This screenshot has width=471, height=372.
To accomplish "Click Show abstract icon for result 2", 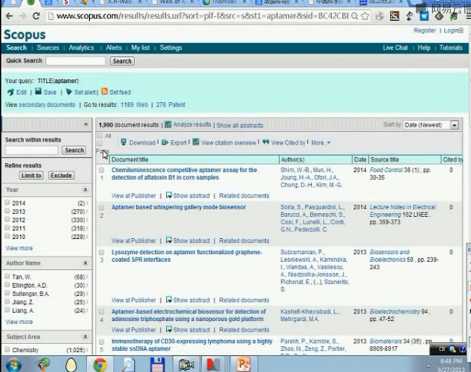I will click(169, 240).
